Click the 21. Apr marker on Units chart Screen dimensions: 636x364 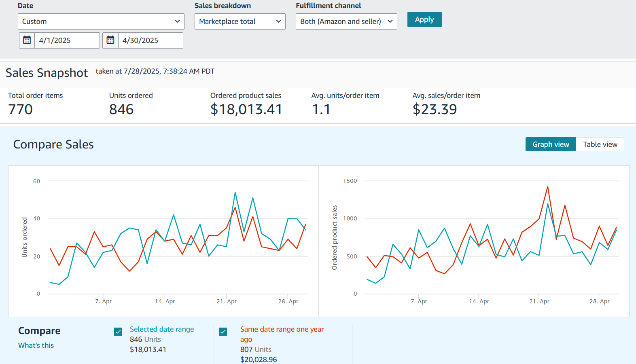pos(227,301)
